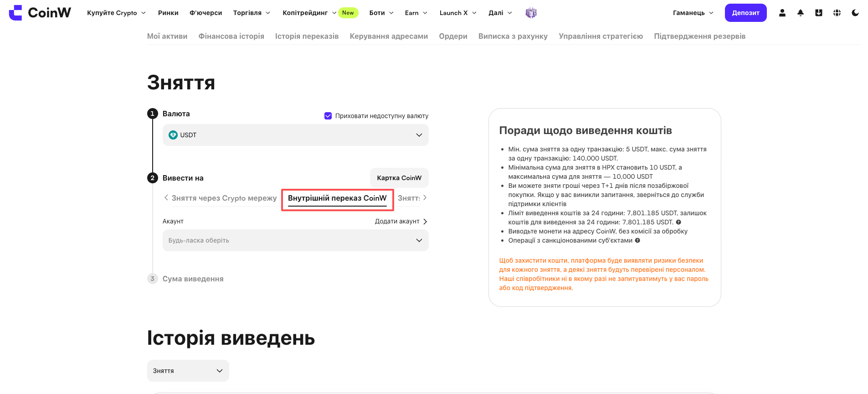868x394 pixels.
Task: Select 'Внутрішній переказ CoinW' tab
Action: pos(337,198)
